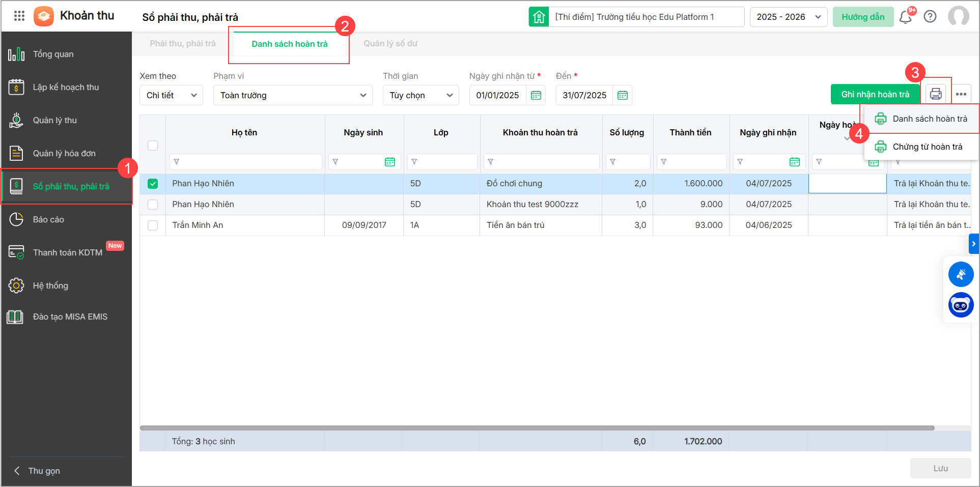Open calendar picker in Ngày sinh filter

tap(390, 162)
